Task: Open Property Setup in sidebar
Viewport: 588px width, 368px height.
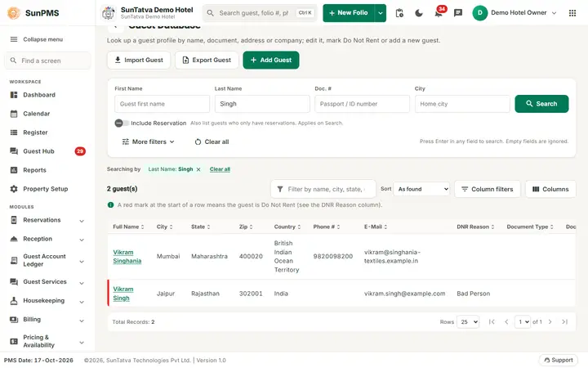Action: pyautogui.click(x=47, y=189)
